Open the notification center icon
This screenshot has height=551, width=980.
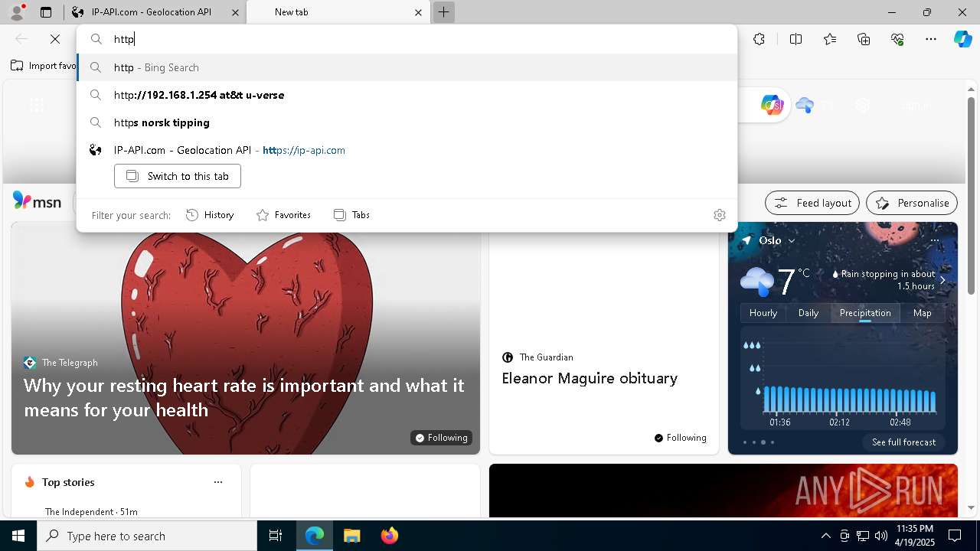955,536
